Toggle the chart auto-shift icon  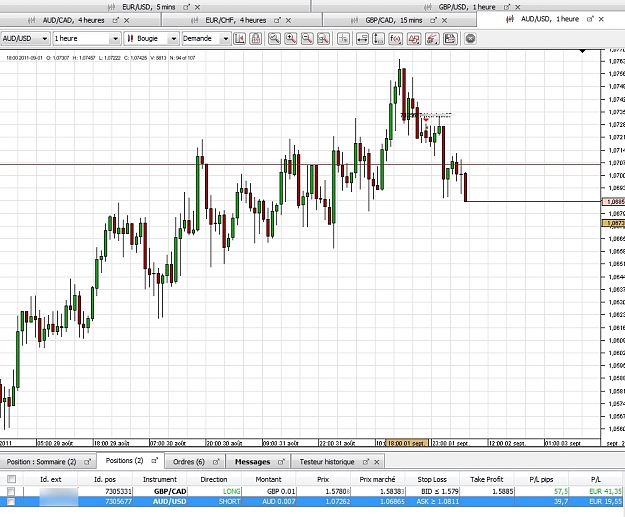[x=240, y=39]
